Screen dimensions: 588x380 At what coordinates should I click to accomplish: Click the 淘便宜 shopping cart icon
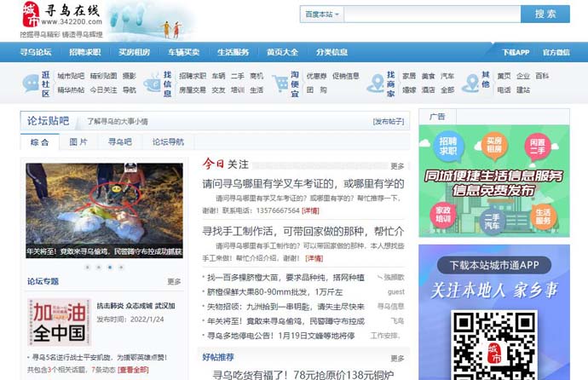(x=280, y=83)
